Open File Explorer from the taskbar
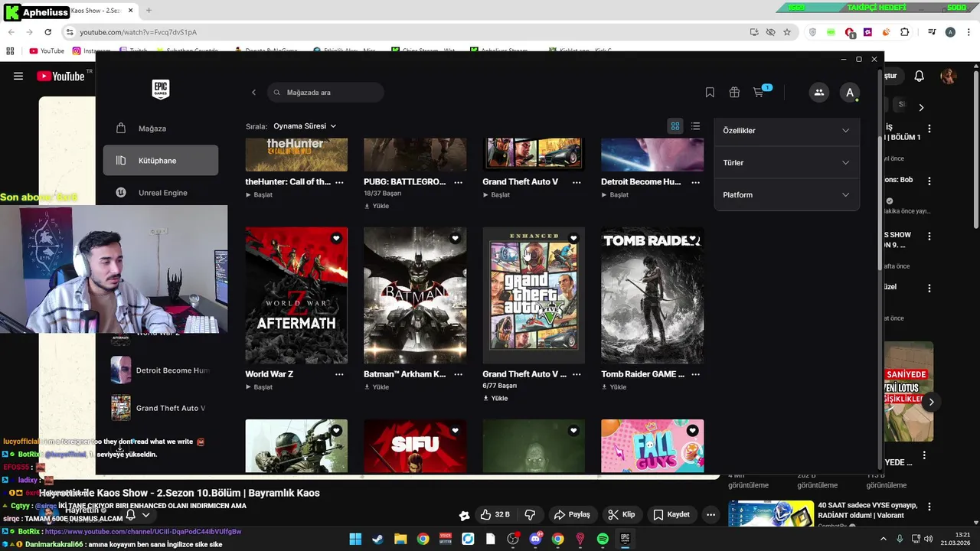The image size is (980, 551). click(400, 539)
